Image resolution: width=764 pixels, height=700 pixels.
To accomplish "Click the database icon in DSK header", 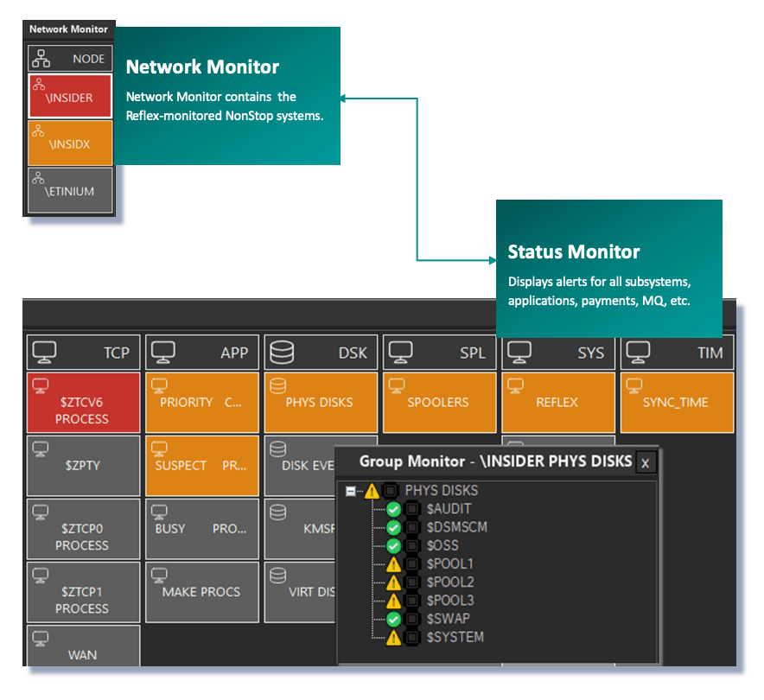I will click(x=282, y=353).
